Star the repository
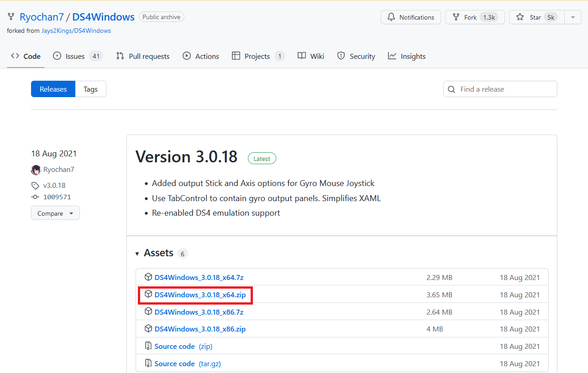Viewport: 588px width, 373px height. tap(536, 17)
